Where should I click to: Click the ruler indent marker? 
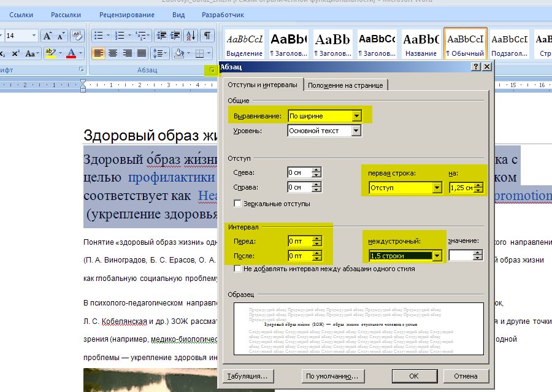83,85
